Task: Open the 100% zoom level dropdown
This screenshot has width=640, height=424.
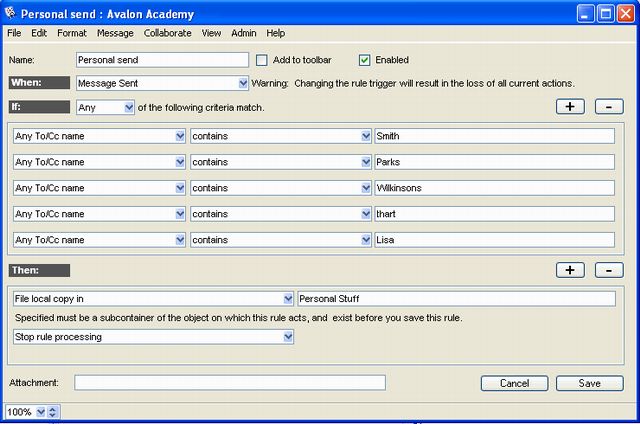Action: pyautogui.click(x=40, y=412)
